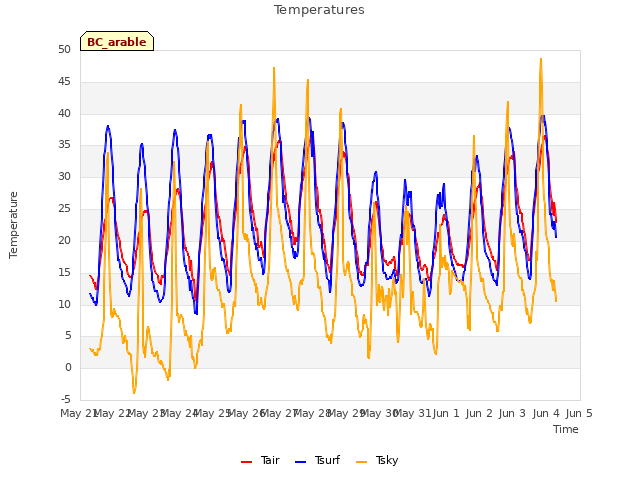The height and width of the screenshot is (480, 640).
Task: Click the Time x-axis title
Action: tap(565, 429)
